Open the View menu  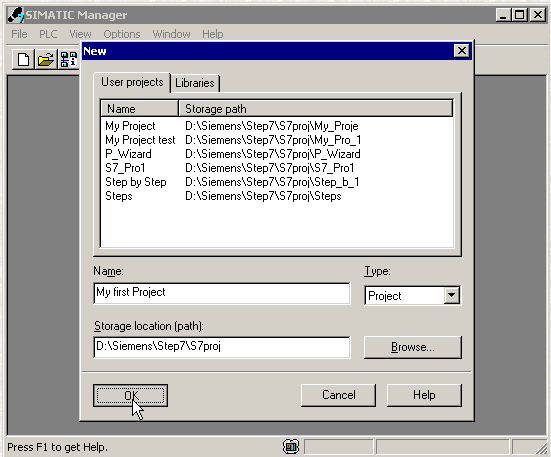tap(80, 34)
